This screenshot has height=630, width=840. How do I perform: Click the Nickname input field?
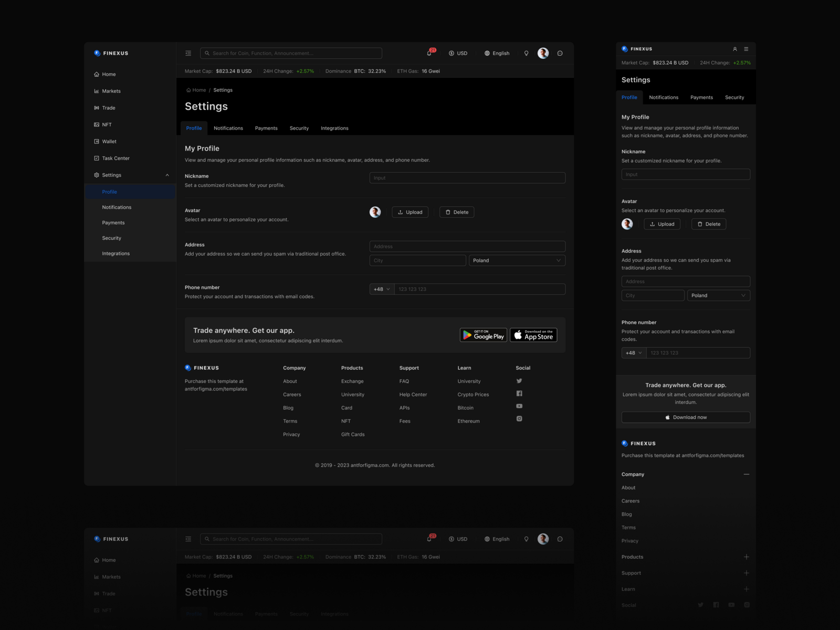click(467, 177)
